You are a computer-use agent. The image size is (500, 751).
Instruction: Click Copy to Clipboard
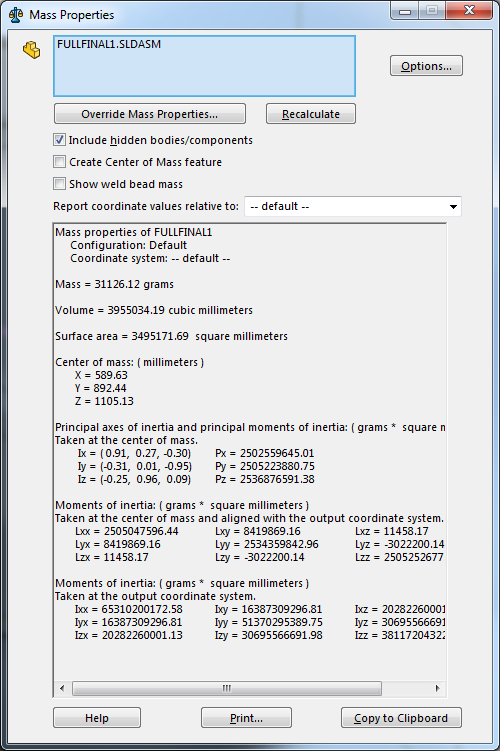pyautogui.click(x=401, y=717)
